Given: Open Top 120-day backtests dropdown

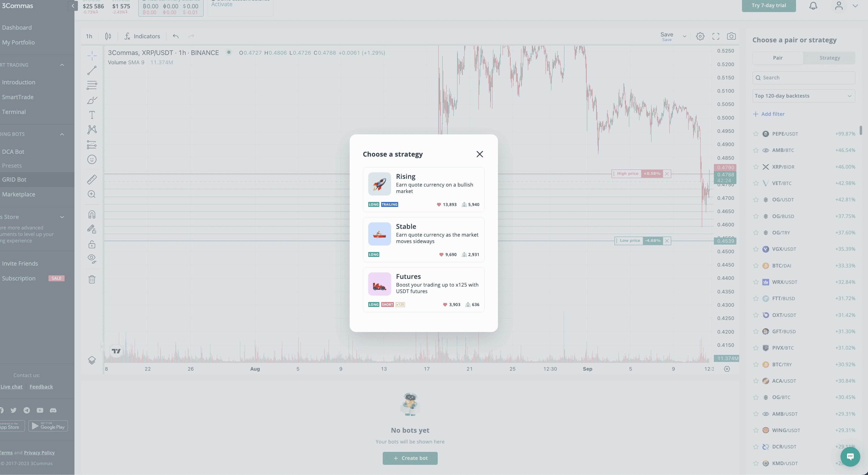Looking at the screenshot, I should [x=803, y=96].
